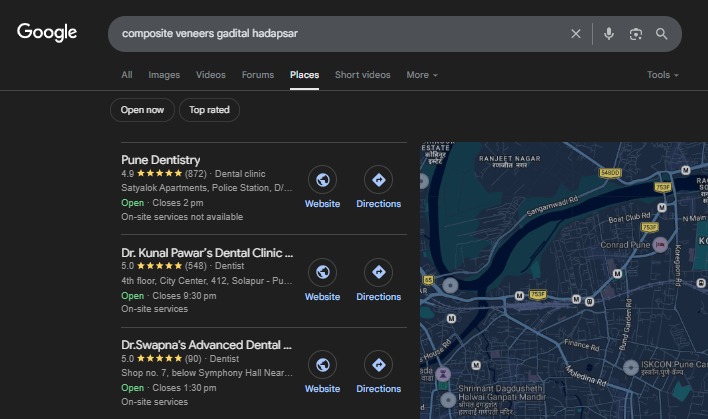Click On-site services not available text
This screenshot has height=419, width=708.
click(182, 217)
